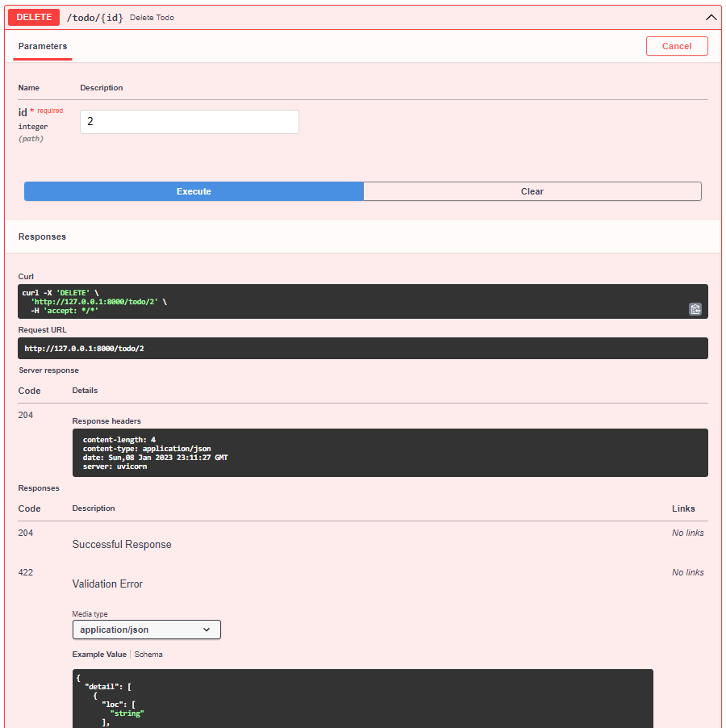726x728 pixels.
Task: Click the /todo/{id} endpoint path
Action: tap(94, 18)
